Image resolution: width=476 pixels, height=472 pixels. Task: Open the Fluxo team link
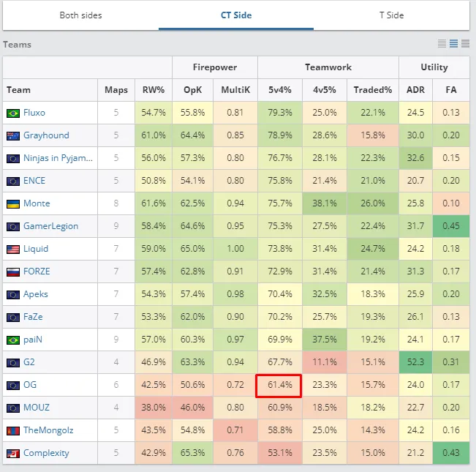pos(34,113)
